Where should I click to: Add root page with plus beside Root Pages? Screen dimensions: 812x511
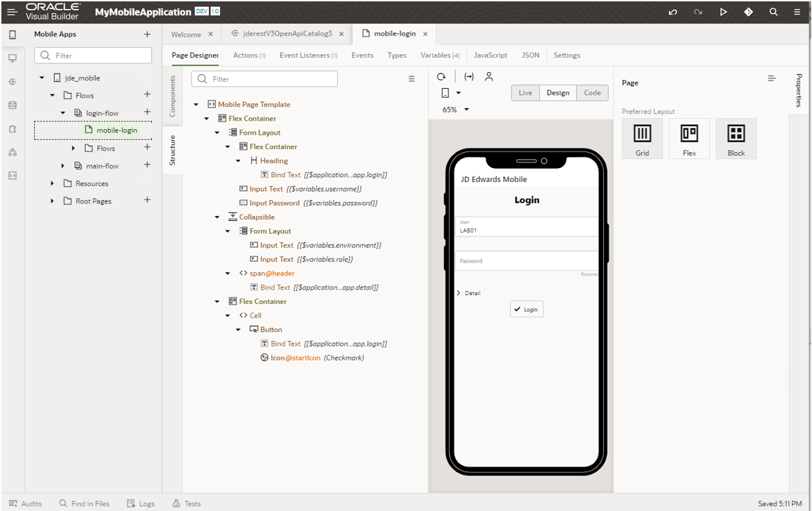[x=147, y=199]
